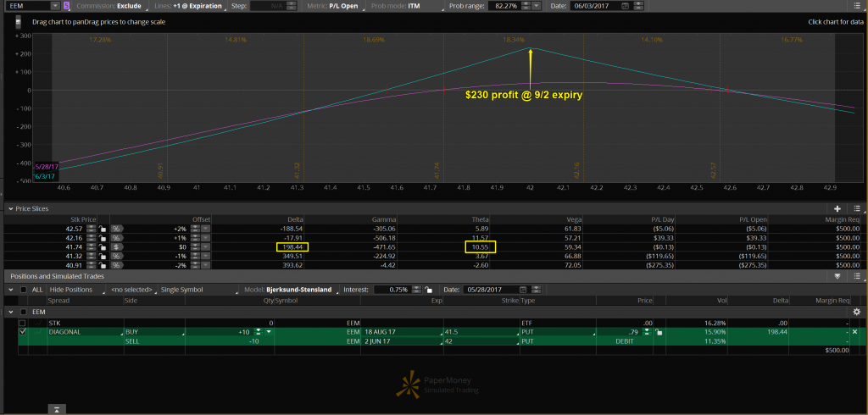
Task: Click chart icon in the STK row
Action: tap(37, 323)
